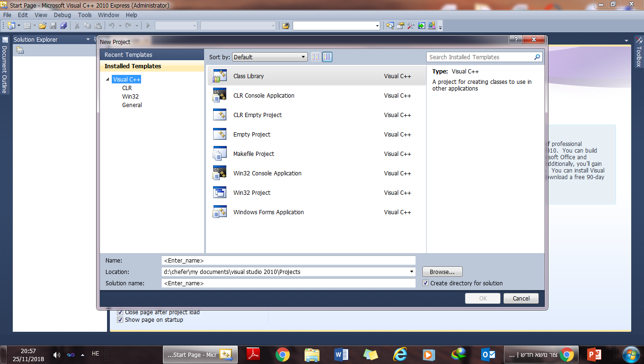Click the Cut toolbar icon

(x=77, y=26)
